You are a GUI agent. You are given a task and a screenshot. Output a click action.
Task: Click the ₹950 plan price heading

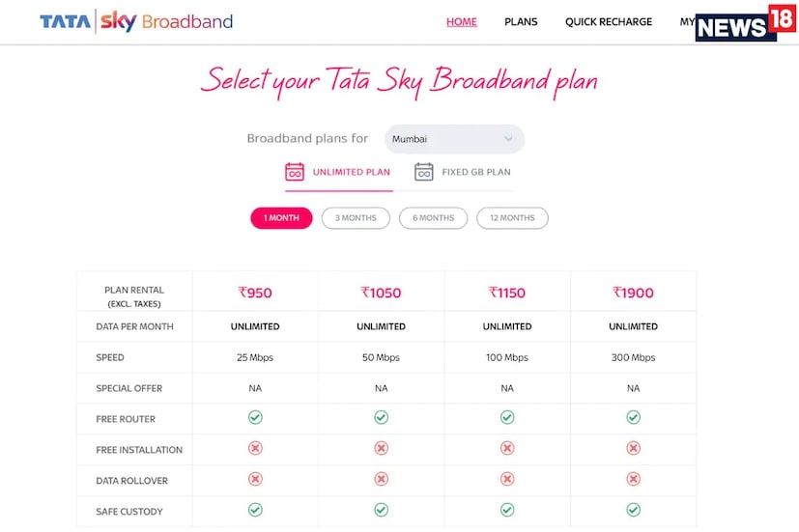tap(255, 293)
